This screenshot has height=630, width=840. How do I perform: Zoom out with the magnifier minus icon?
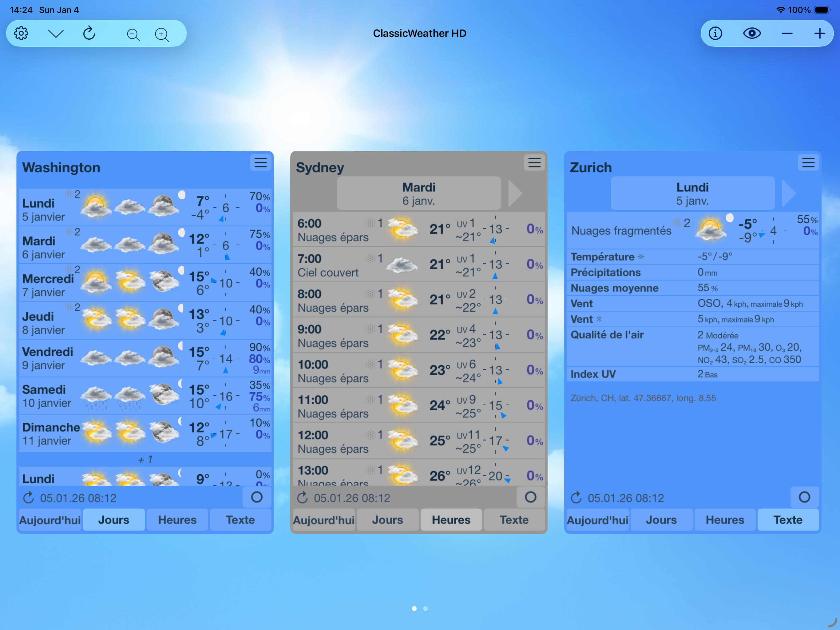[133, 34]
